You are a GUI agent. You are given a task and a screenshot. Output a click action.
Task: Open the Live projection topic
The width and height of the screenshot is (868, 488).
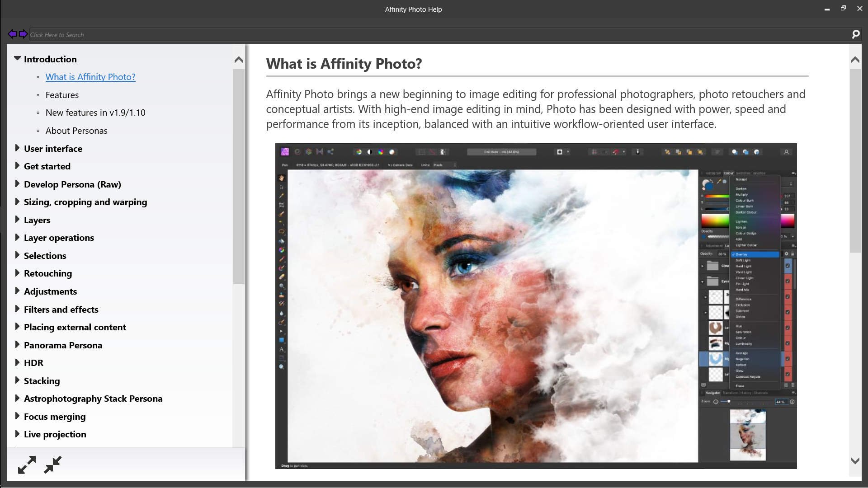[55, 434]
